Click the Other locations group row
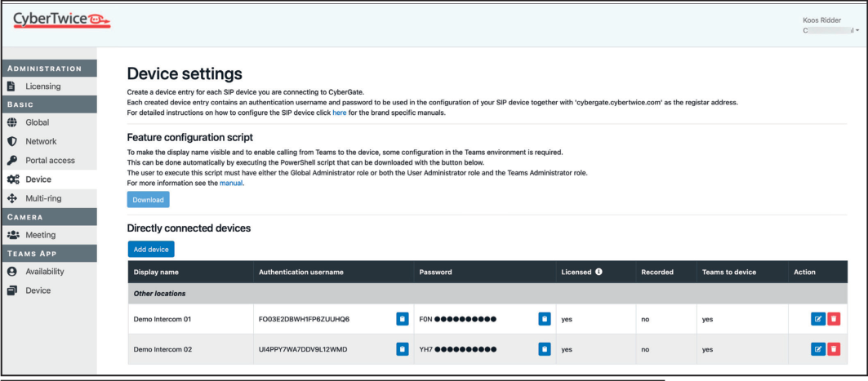This screenshot has height=381, width=868. pos(487,294)
